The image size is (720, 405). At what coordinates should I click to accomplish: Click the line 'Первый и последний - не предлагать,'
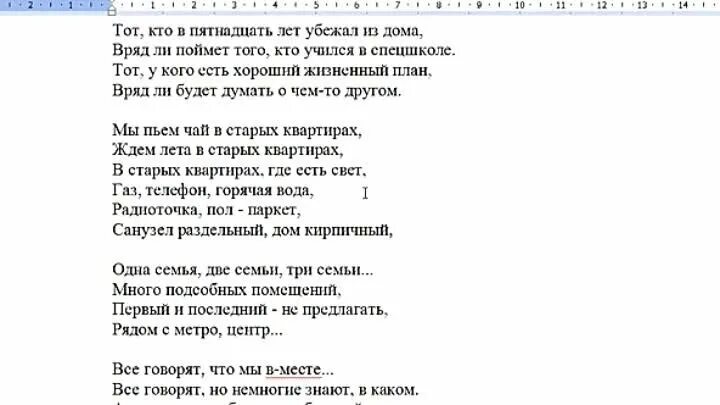click(x=250, y=310)
